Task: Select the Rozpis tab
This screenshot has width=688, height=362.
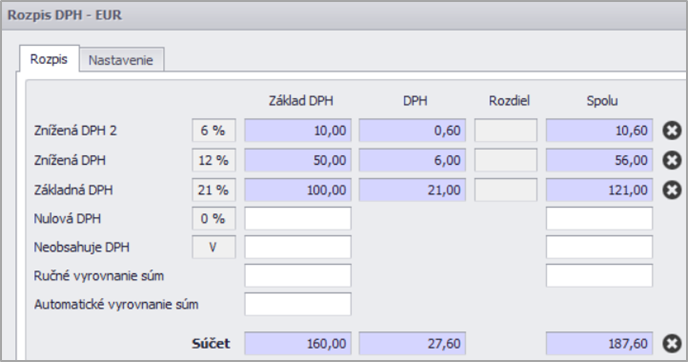Action: [49, 59]
